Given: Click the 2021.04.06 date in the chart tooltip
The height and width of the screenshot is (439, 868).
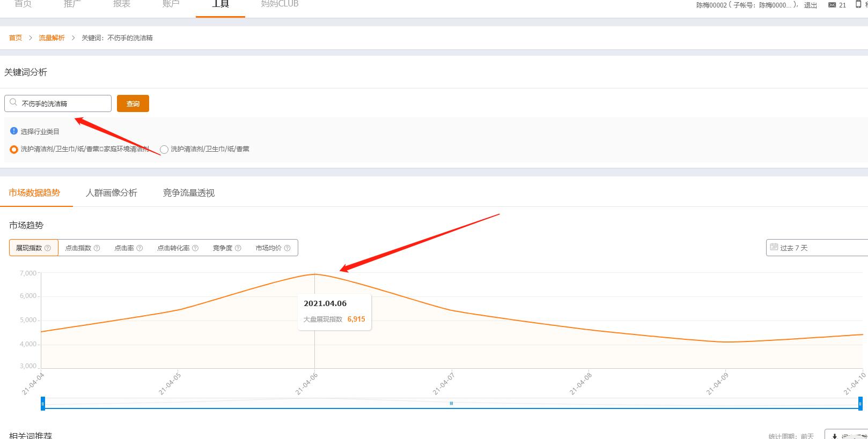Looking at the screenshot, I should 325,303.
